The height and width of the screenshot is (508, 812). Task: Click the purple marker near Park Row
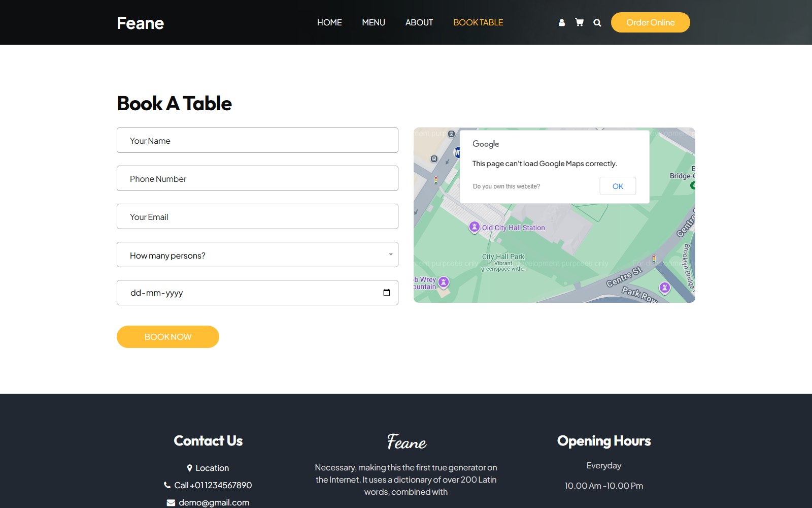point(665,288)
